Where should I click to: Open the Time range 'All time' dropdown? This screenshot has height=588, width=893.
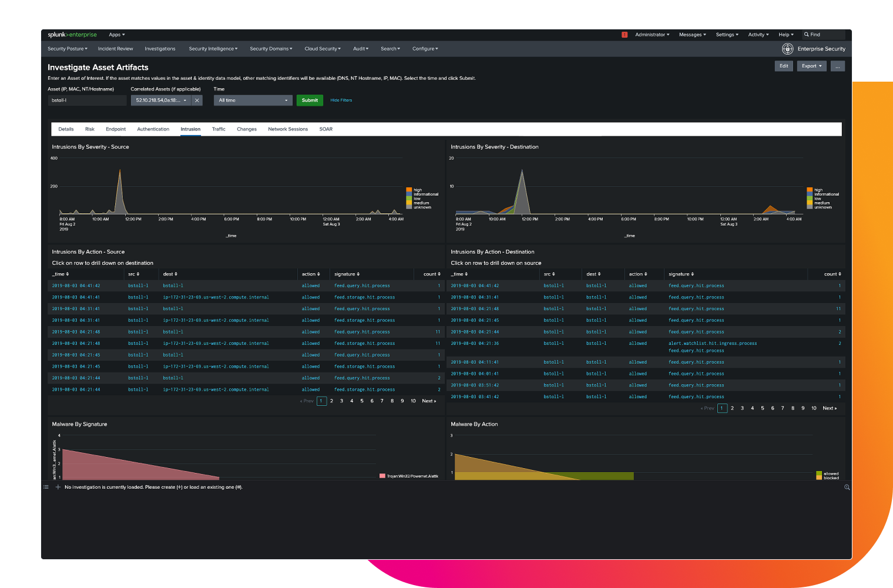[x=253, y=100]
